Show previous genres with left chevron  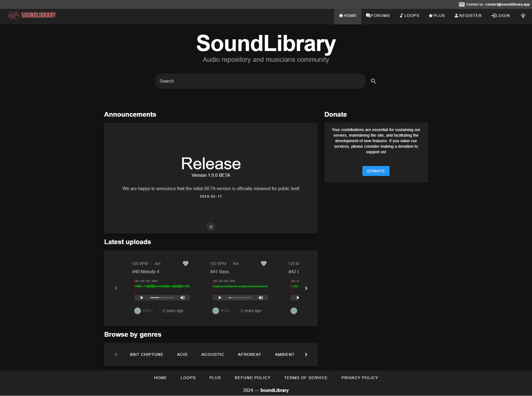[x=116, y=354]
